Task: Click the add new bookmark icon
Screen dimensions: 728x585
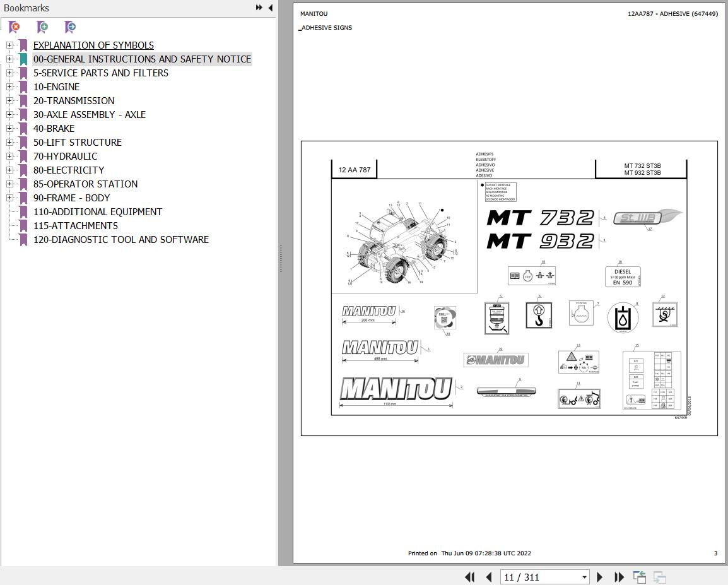Action: pos(42,27)
